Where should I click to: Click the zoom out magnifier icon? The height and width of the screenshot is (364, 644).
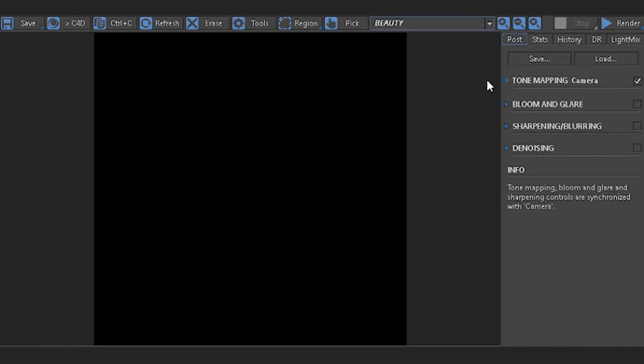(x=519, y=23)
